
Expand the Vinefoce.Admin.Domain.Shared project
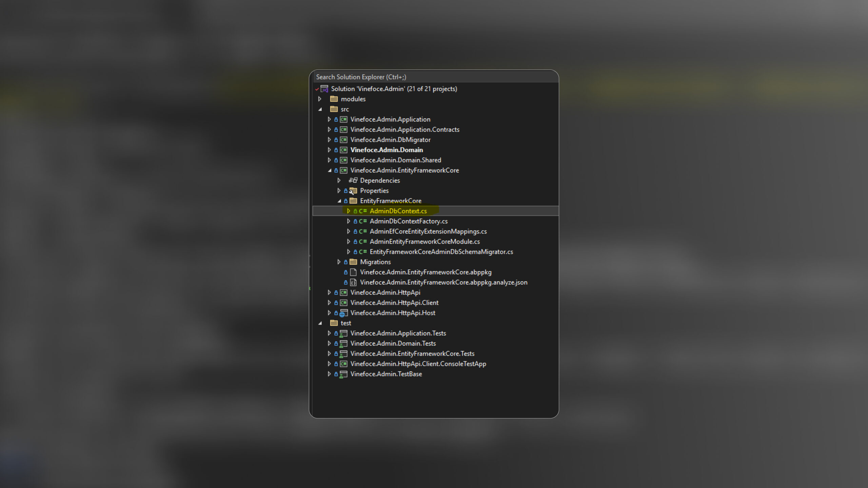click(329, 160)
